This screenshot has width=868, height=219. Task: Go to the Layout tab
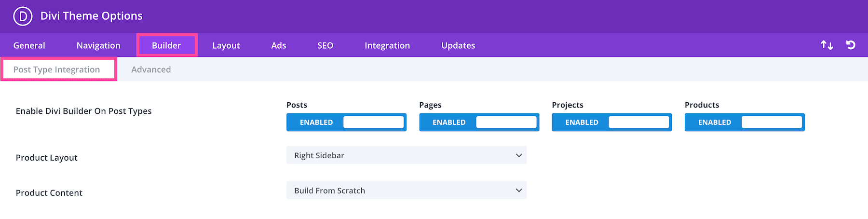tap(226, 45)
